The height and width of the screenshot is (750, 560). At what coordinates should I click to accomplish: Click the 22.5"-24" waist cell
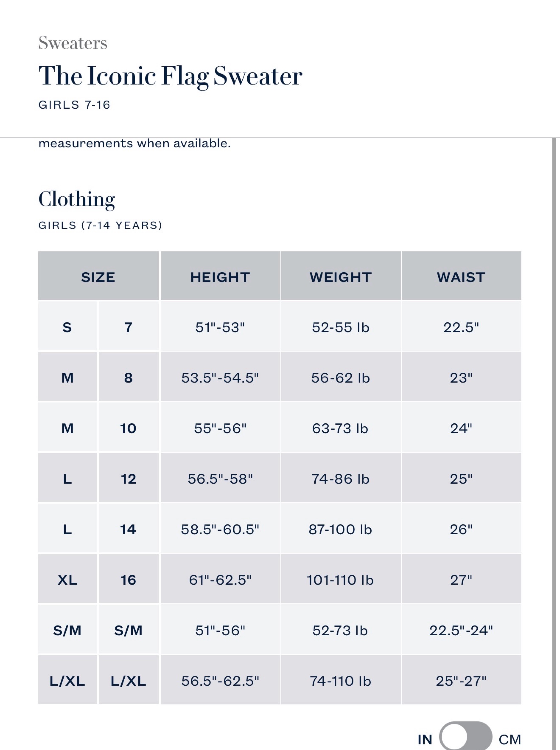coord(461,629)
